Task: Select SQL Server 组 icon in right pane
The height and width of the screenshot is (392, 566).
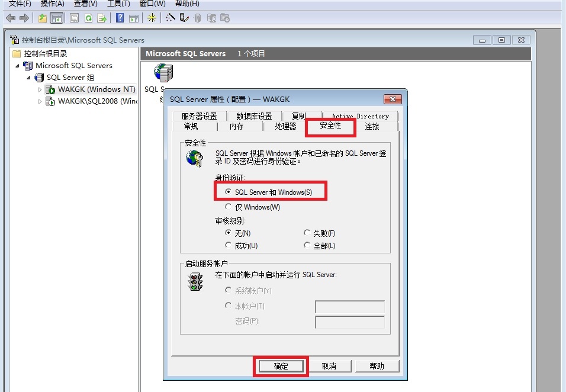Action: tap(163, 73)
